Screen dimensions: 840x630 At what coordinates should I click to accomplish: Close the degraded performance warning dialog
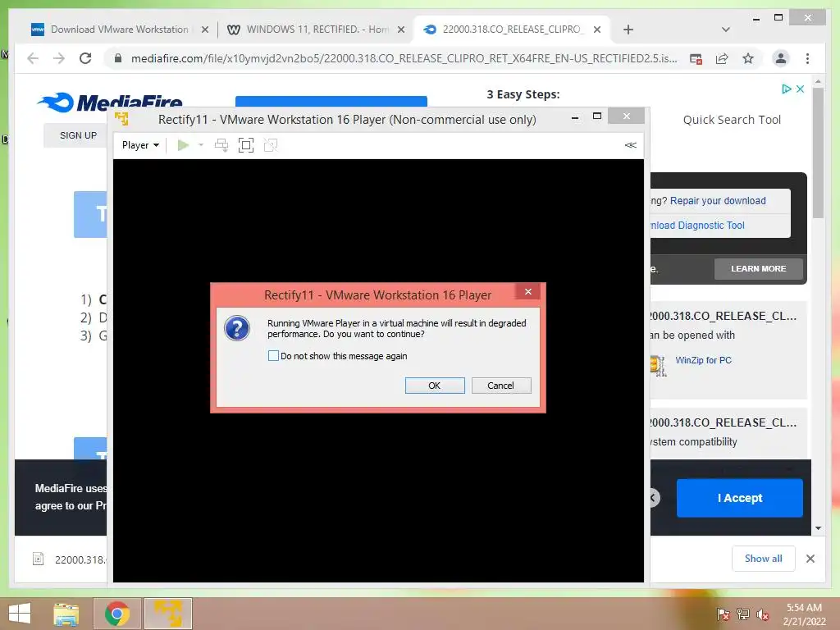click(528, 291)
